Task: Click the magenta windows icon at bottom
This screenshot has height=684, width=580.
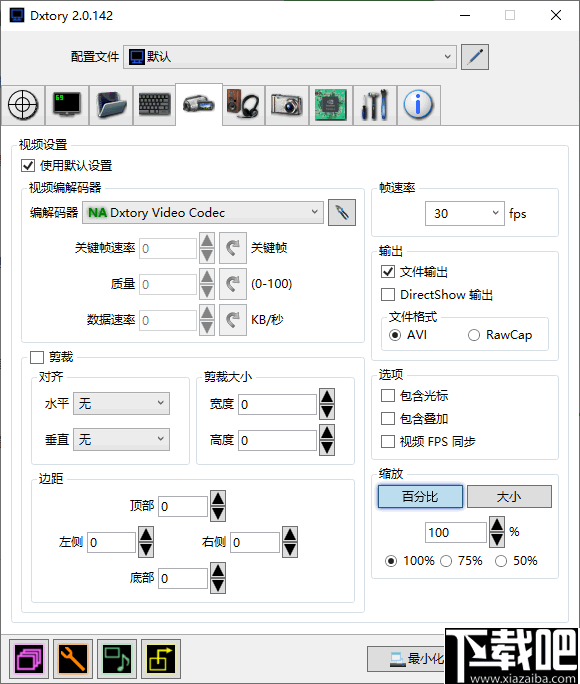Action: 29,659
